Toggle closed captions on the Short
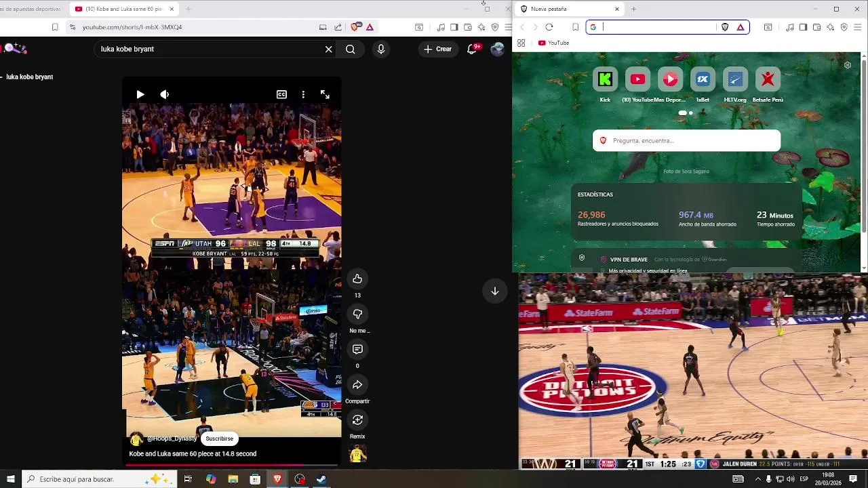The height and width of the screenshot is (488, 868). coord(281,95)
